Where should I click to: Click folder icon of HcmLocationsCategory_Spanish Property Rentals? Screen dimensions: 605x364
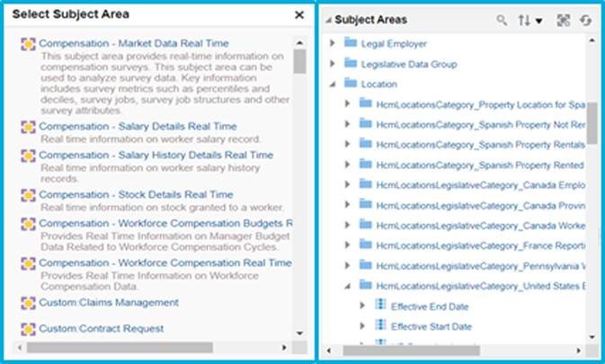pyautogui.click(x=365, y=144)
